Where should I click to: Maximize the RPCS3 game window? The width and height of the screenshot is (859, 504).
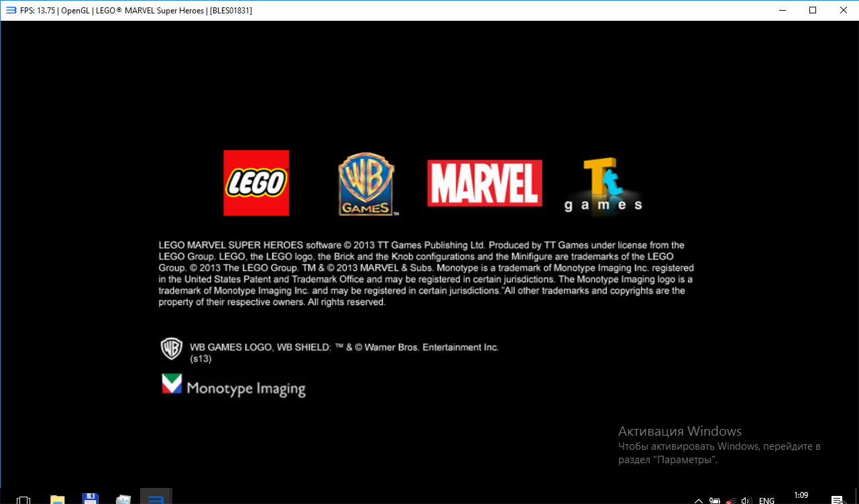[x=813, y=10]
